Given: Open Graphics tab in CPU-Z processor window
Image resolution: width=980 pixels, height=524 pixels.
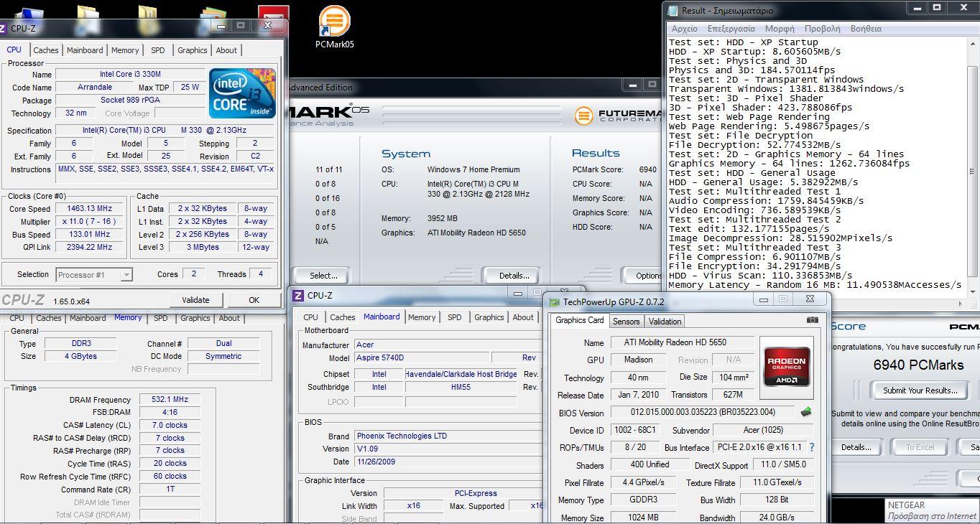Looking at the screenshot, I should (x=192, y=50).
